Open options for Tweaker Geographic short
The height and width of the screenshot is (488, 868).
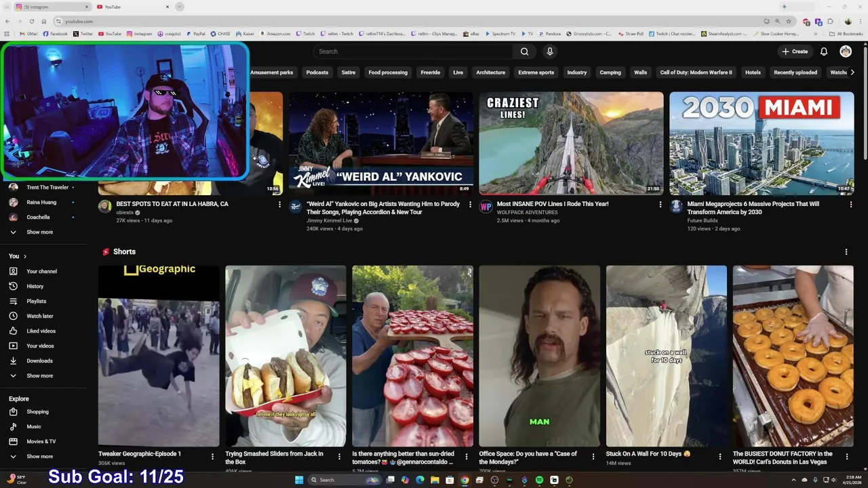click(x=212, y=457)
